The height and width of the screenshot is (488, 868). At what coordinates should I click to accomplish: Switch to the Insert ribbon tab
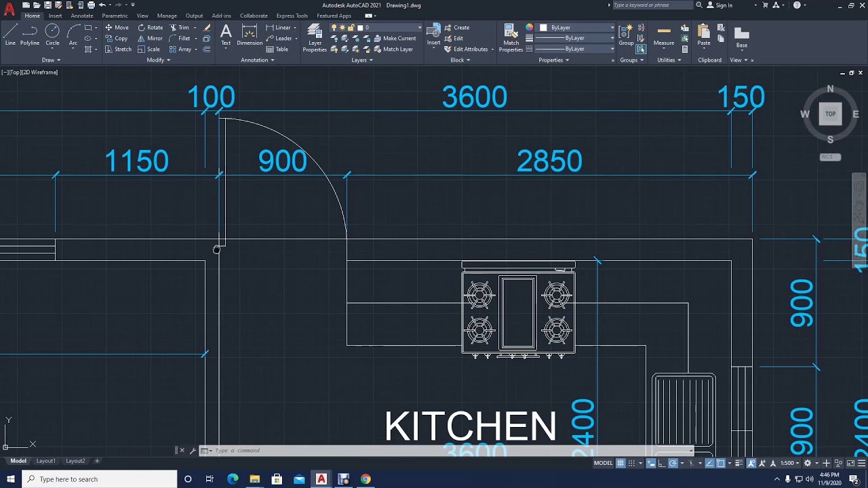(x=55, y=16)
